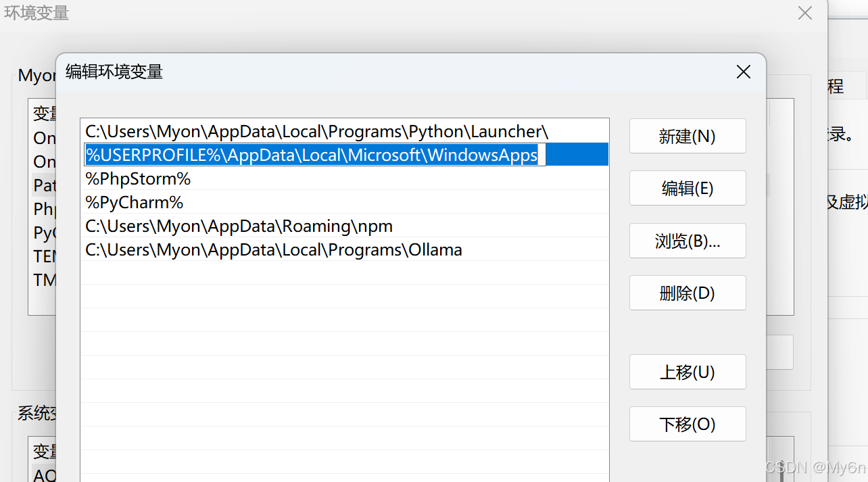Delete entry with the 删除(D) button
868x482 pixels.
688,293
